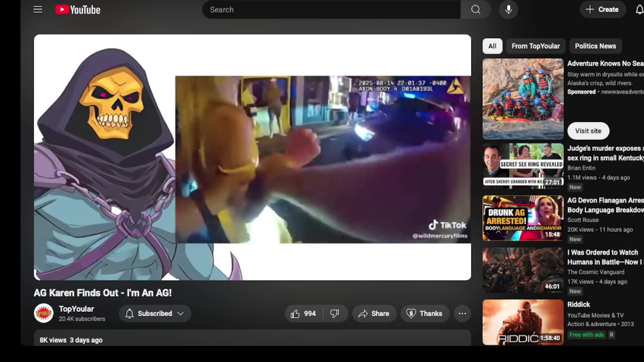Screen dimensions: 644x362
Task: Click the video title AG Karen Finds Out
Action: 103,293
